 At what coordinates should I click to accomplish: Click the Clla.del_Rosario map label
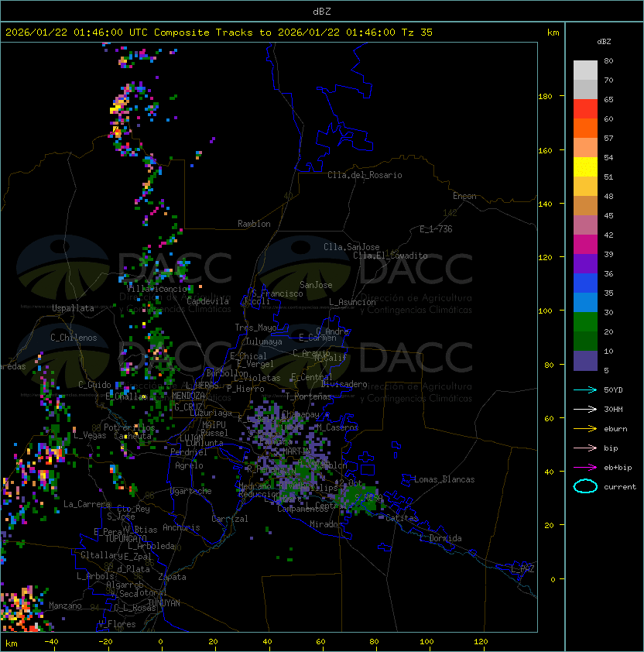[365, 175]
